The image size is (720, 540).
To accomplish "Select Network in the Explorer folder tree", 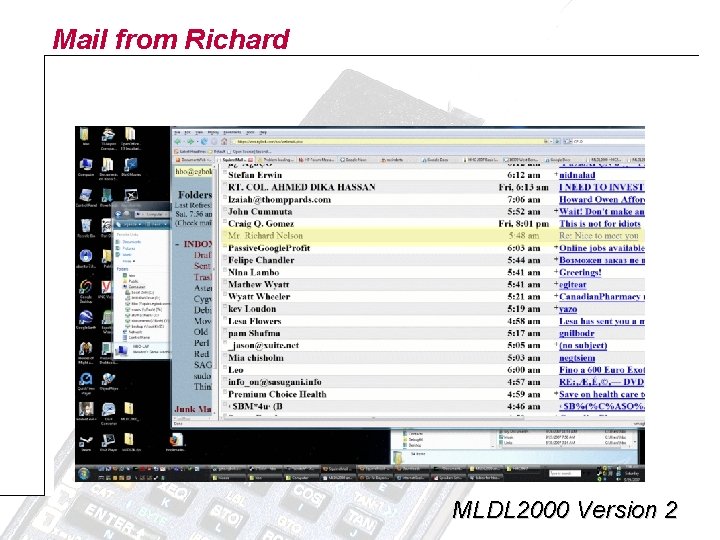I will click(132, 332).
